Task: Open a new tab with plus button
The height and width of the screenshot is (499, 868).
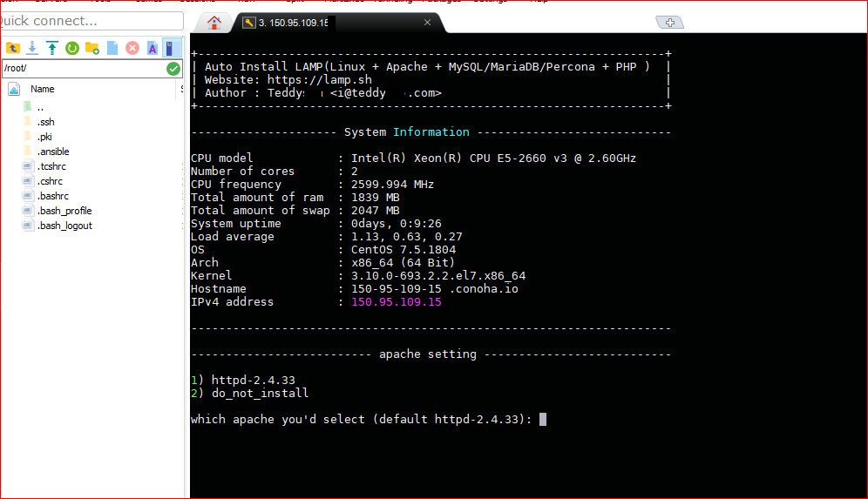Action: [x=670, y=22]
